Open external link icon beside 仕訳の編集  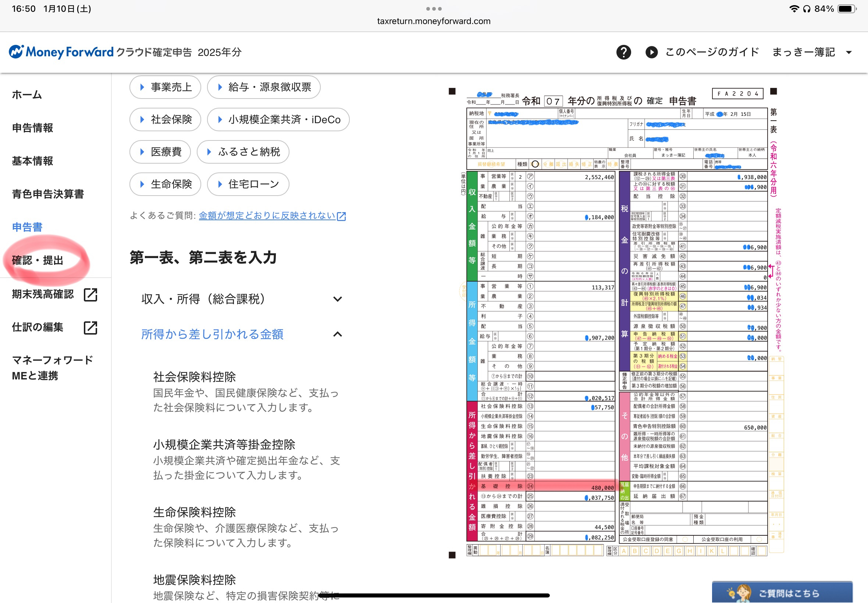click(x=90, y=328)
